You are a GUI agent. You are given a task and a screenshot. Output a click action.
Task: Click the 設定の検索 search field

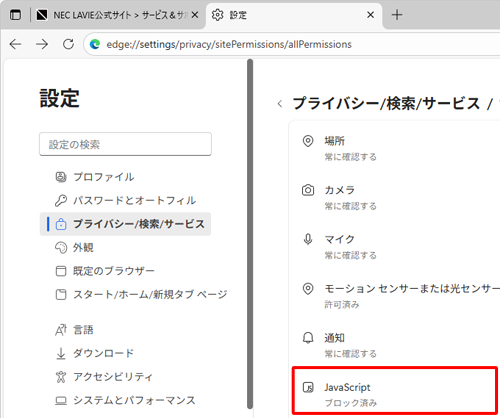(x=125, y=144)
